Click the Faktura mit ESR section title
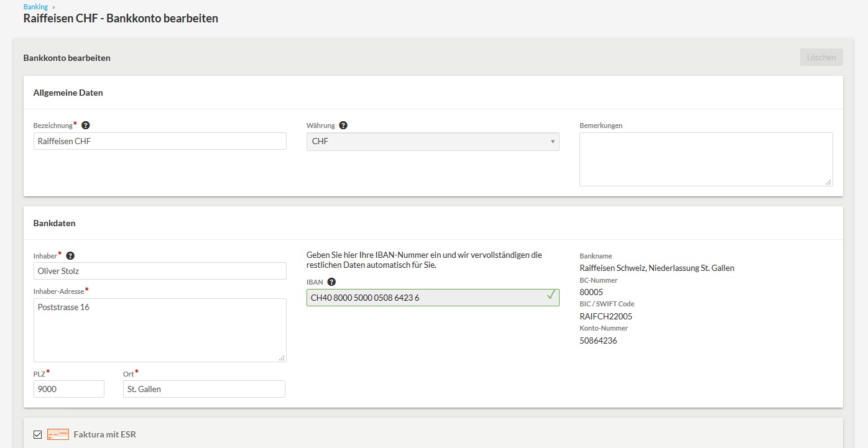This screenshot has height=448, width=868. coord(104,434)
